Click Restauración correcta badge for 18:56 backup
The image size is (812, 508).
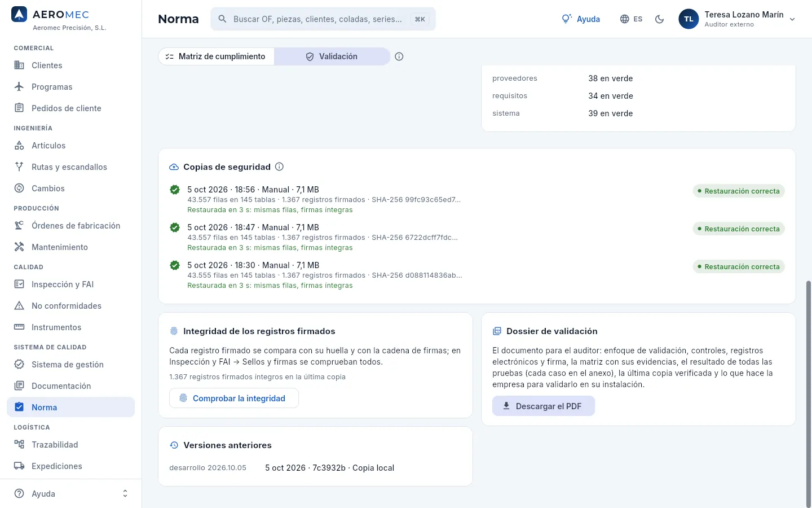(739, 191)
